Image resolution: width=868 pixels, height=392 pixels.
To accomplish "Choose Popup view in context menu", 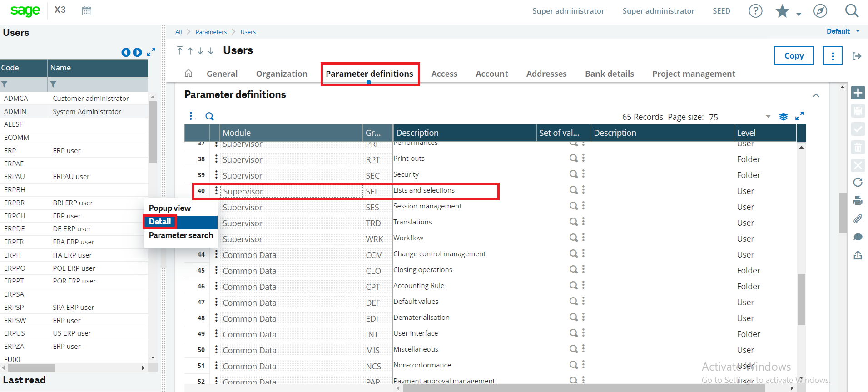I will tap(181, 208).
